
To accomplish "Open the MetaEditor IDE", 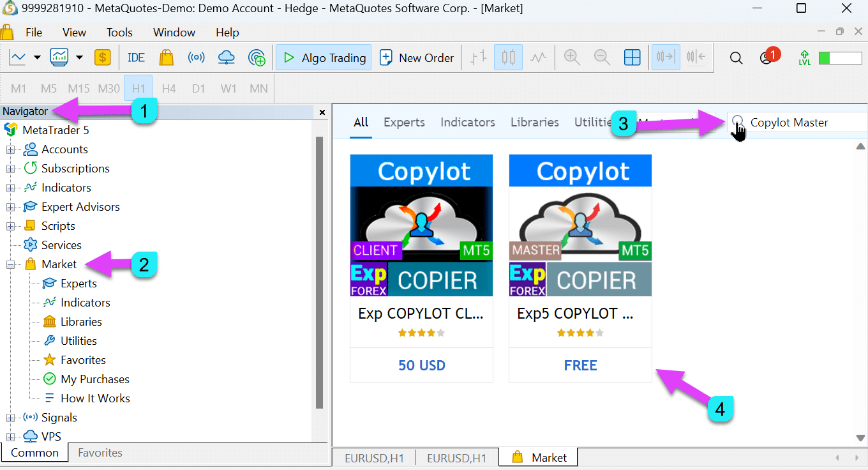I will coord(136,57).
